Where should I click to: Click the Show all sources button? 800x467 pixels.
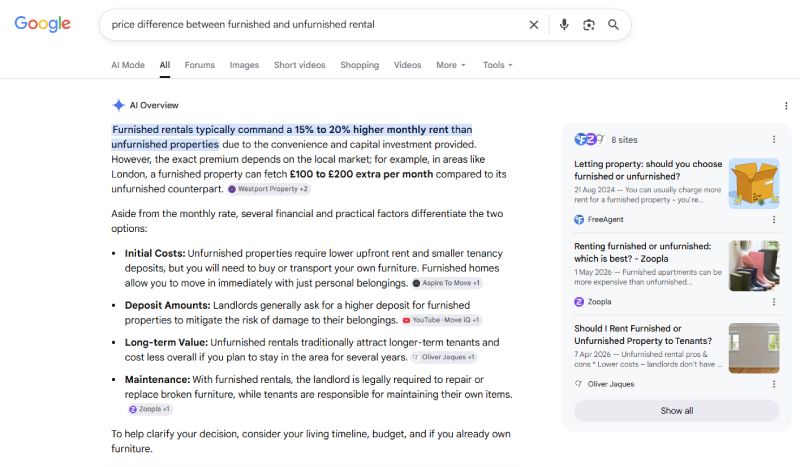coord(677,411)
